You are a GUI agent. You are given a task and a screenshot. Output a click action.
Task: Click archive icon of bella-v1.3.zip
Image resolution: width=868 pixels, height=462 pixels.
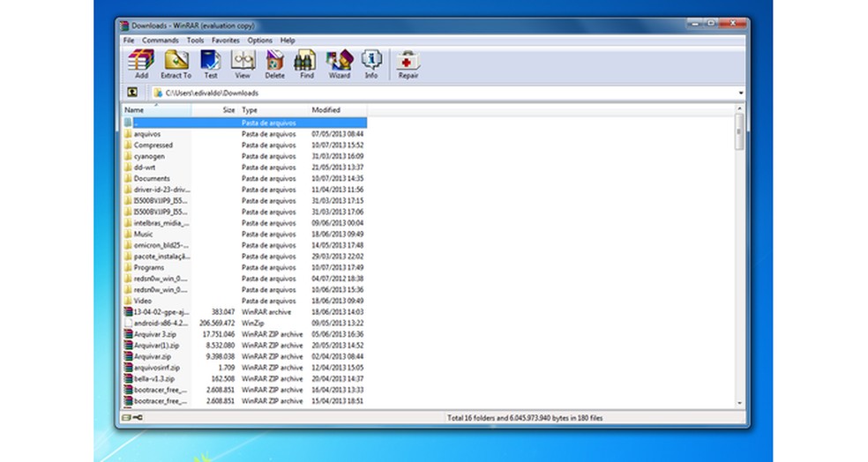point(128,378)
